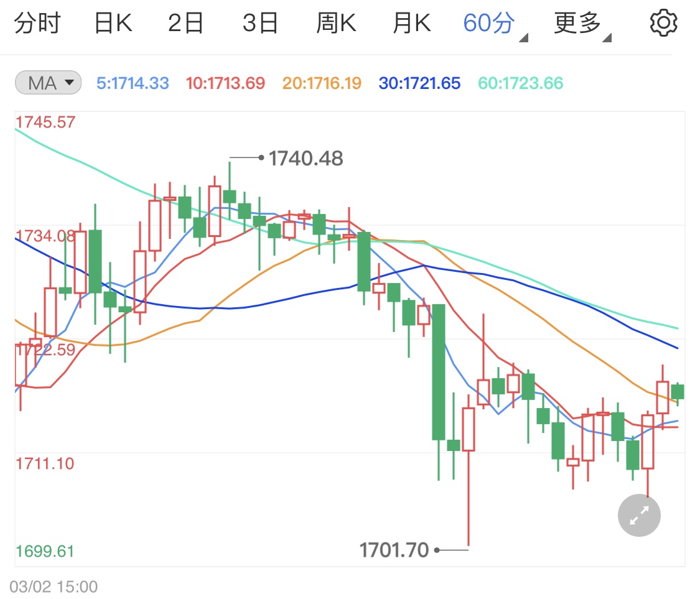Switch to the 周K tab
Image resolution: width=700 pixels, height=599 pixels.
[336, 22]
